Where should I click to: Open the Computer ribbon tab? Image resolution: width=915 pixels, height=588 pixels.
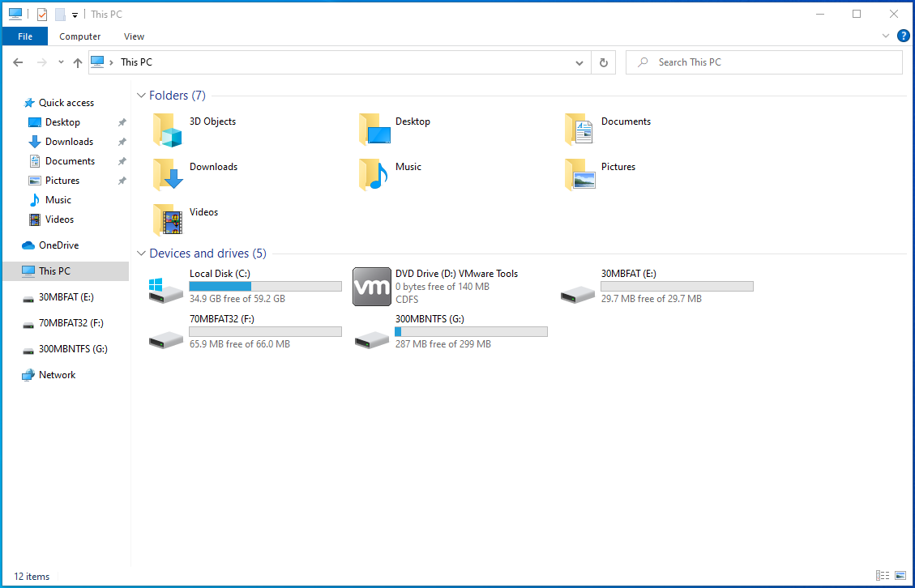point(80,36)
